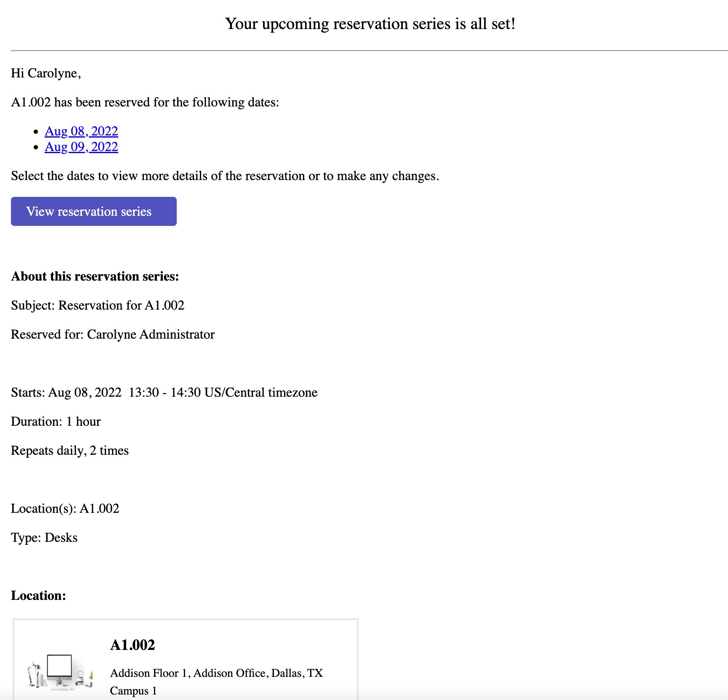
Task: Click the Subject: Reservation for A1.002 line
Action: (x=98, y=305)
